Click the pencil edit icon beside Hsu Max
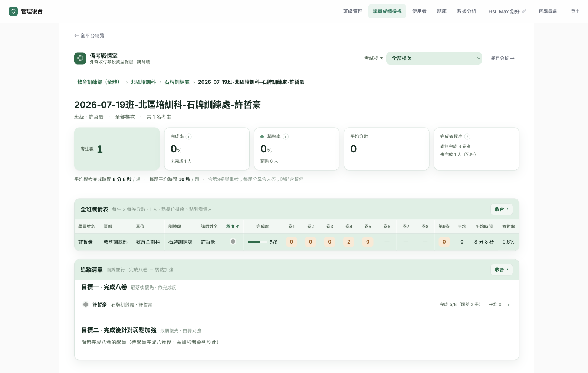This screenshot has width=588, height=373. [524, 11]
